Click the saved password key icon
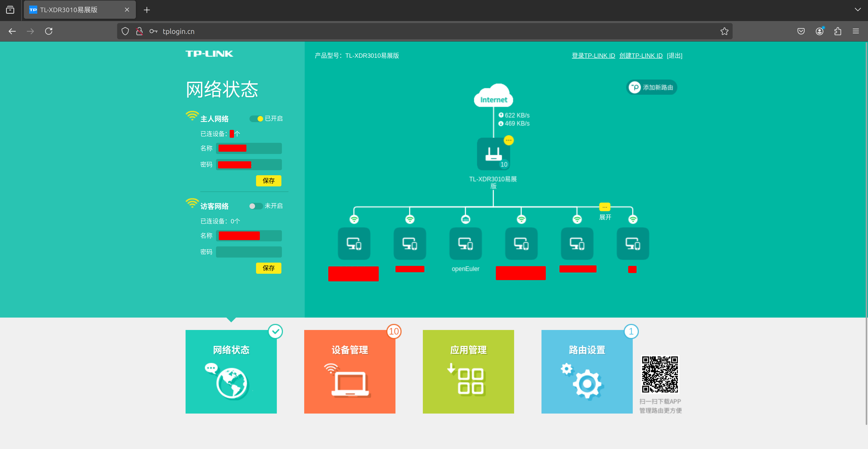This screenshot has width=868, height=449. 153,31
